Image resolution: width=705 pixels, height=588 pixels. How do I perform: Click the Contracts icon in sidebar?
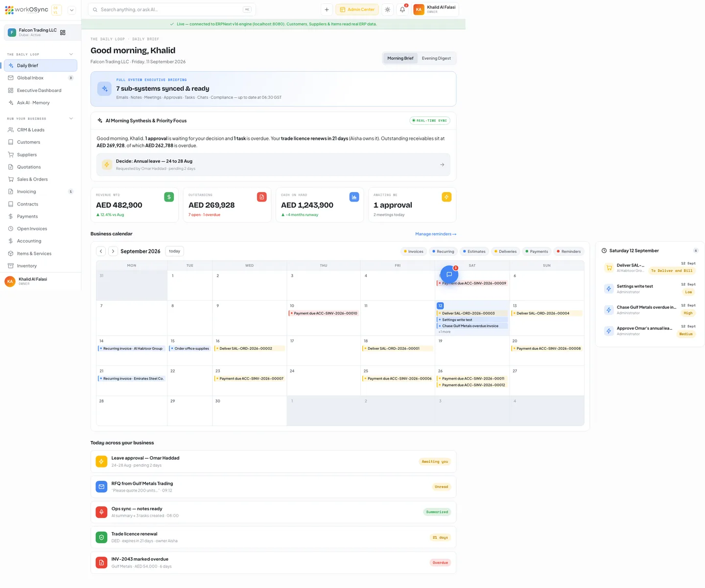coord(11,204)
